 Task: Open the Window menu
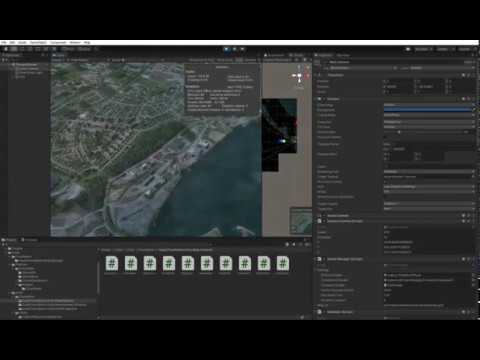click(x=75, y=43)
